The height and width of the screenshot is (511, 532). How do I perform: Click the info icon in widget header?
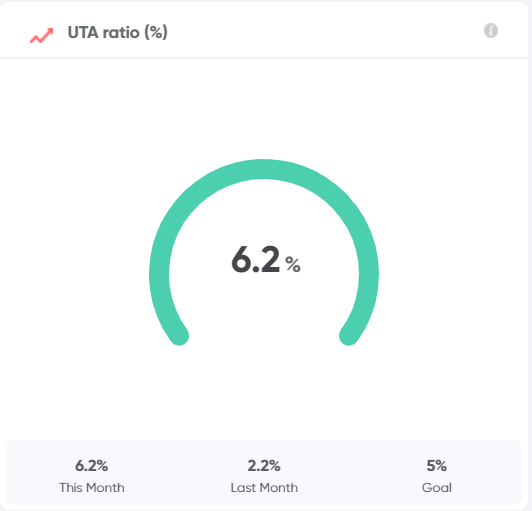tap(491, 31)
